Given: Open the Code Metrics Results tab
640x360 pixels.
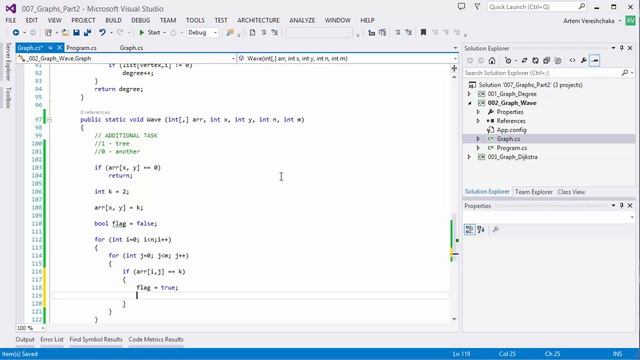Looking at the screenshot, I should (156, 340).
